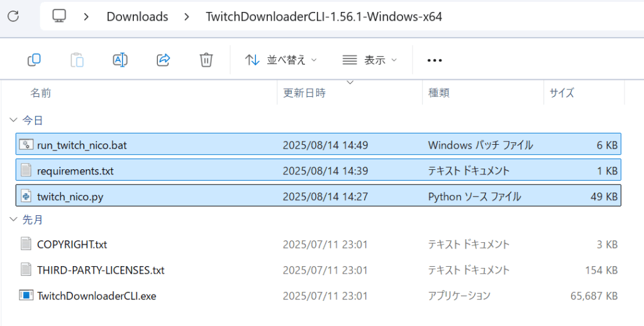
Task: Sort by the 更新日時 column header
Action: coord(304,93)
